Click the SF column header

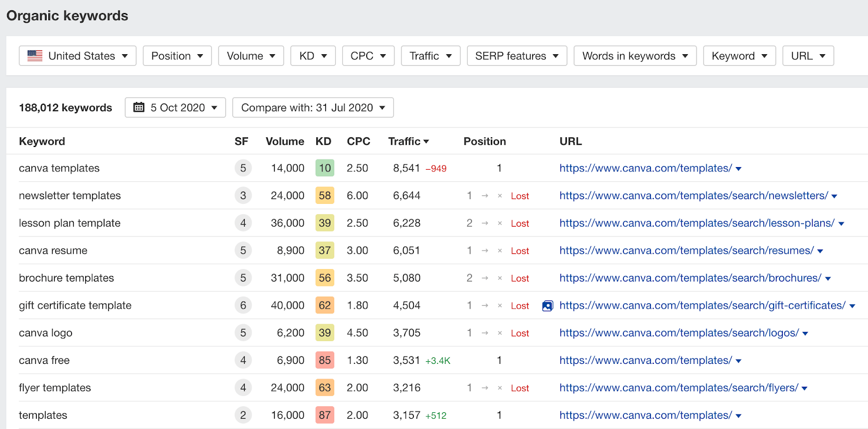(x=241, y=142)
